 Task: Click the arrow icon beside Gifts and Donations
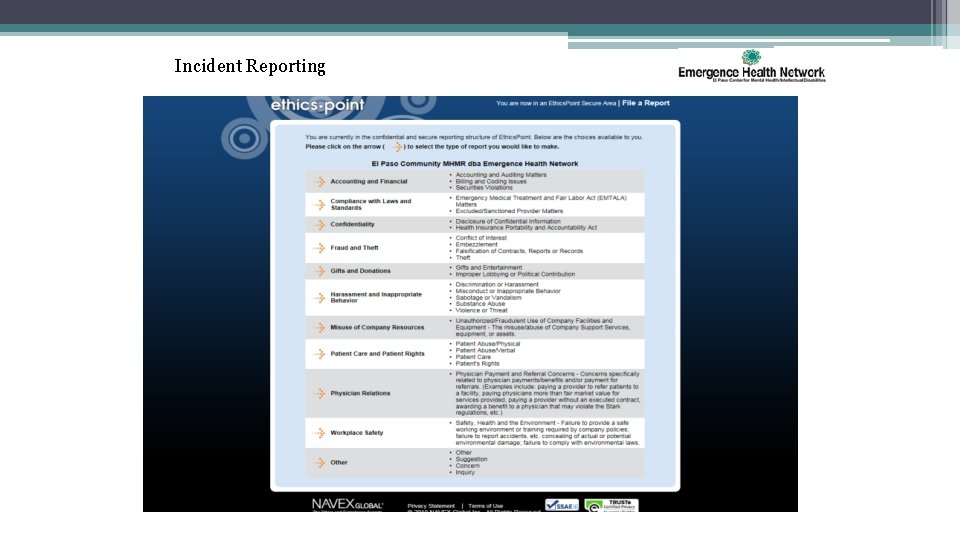(x=320, y=271)
